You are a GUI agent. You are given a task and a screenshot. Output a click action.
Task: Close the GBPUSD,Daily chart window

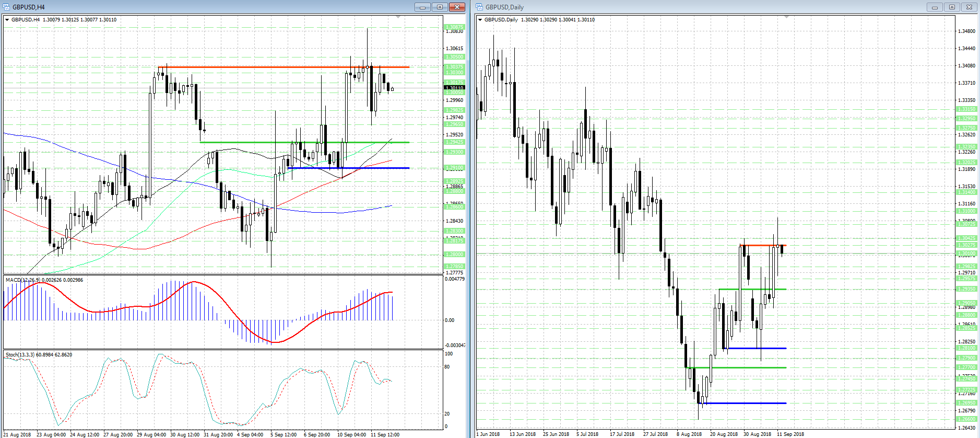pyautogui.click(x=969, y=7)
